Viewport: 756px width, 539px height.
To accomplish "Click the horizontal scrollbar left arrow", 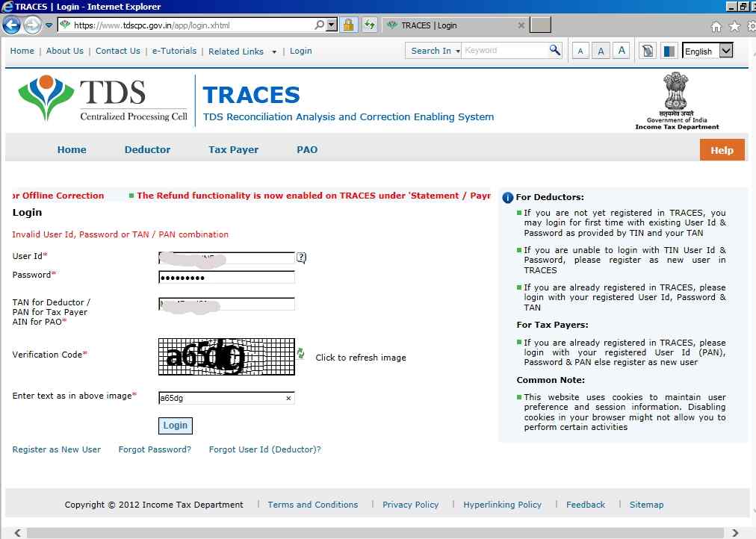I will pyautogui.click(x=17, y=532).
